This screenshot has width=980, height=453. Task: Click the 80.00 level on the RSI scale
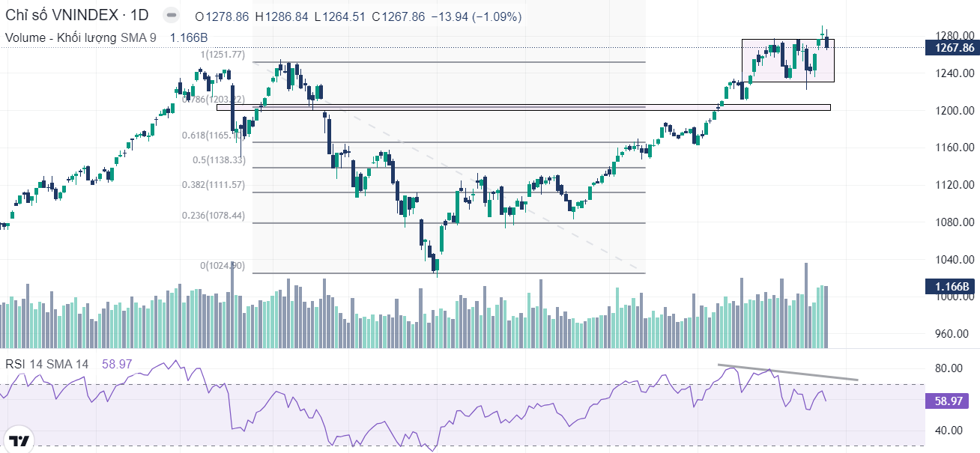click(949, 368)
